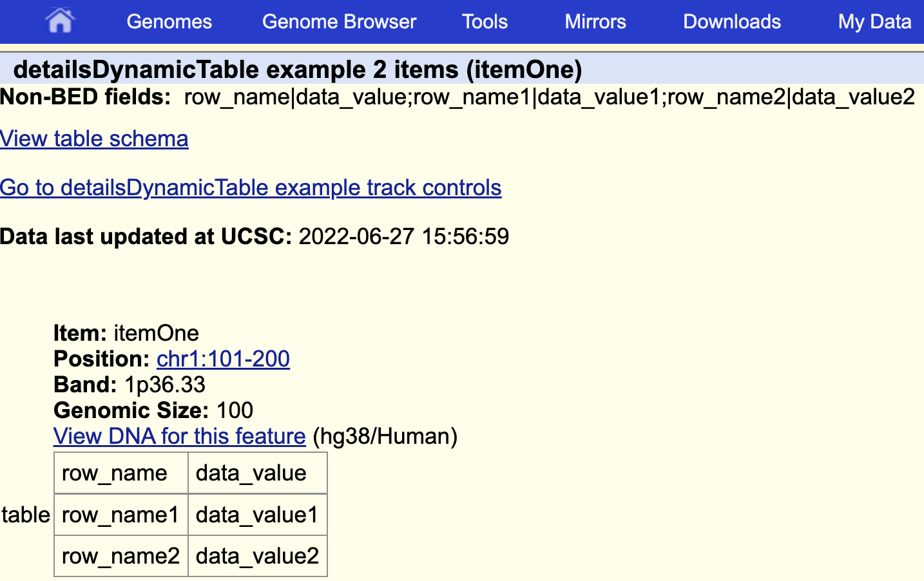Open the Tools menu

tap(485, 21)
